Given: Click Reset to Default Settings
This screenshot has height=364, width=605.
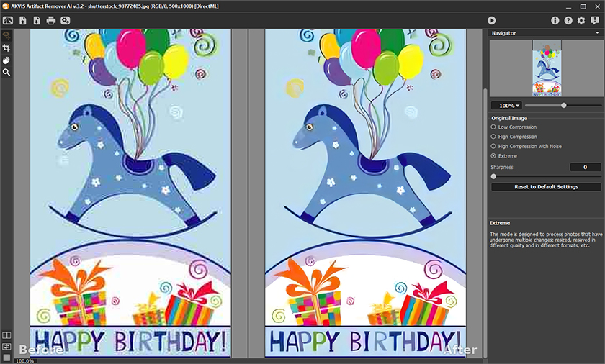Looking at the screenshot, I should pos(546,187).
